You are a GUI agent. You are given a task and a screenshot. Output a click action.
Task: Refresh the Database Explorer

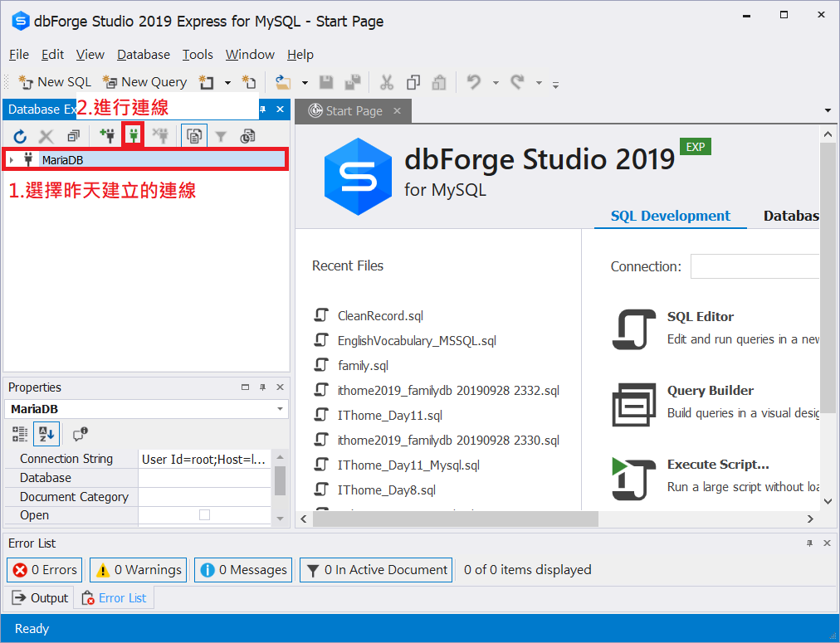pos(21,137)
